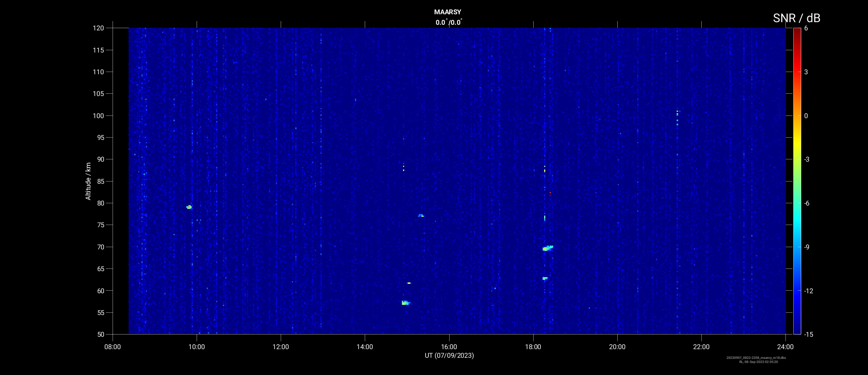This screenshot has height=375, width=868.
Task: Click the yellow dots at 88 km near 15:00
Action: [403, 168]
